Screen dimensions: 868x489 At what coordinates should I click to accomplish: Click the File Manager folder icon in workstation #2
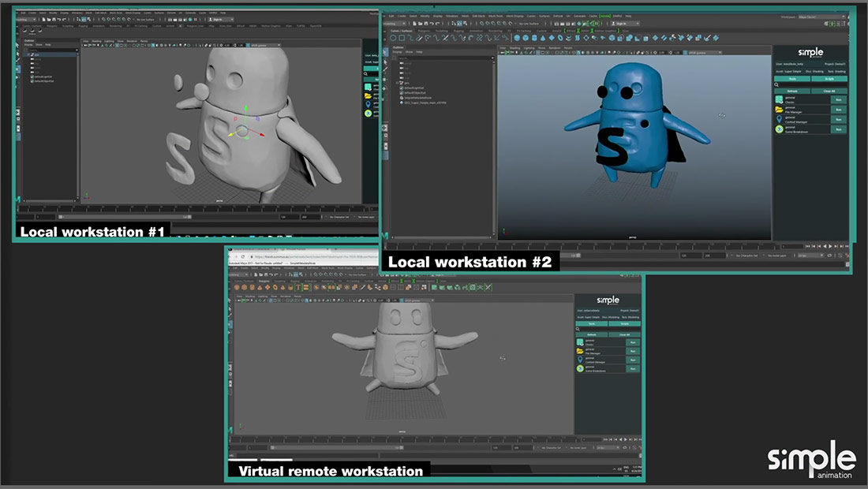[779, 110]
